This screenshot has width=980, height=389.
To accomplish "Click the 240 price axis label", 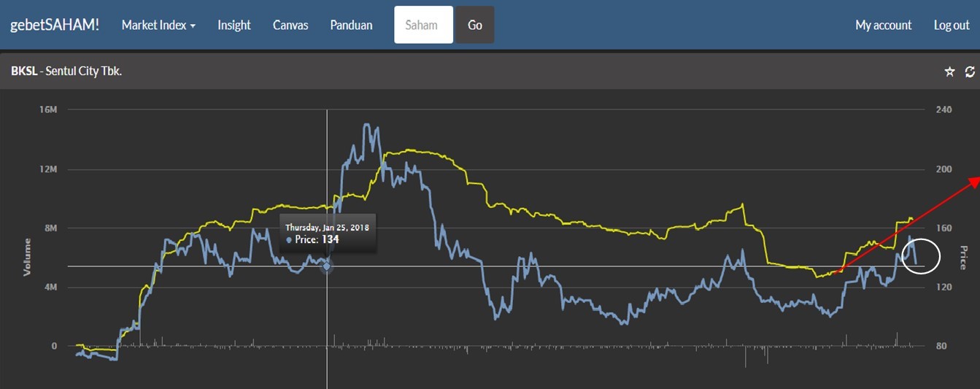I will point(944,109).
